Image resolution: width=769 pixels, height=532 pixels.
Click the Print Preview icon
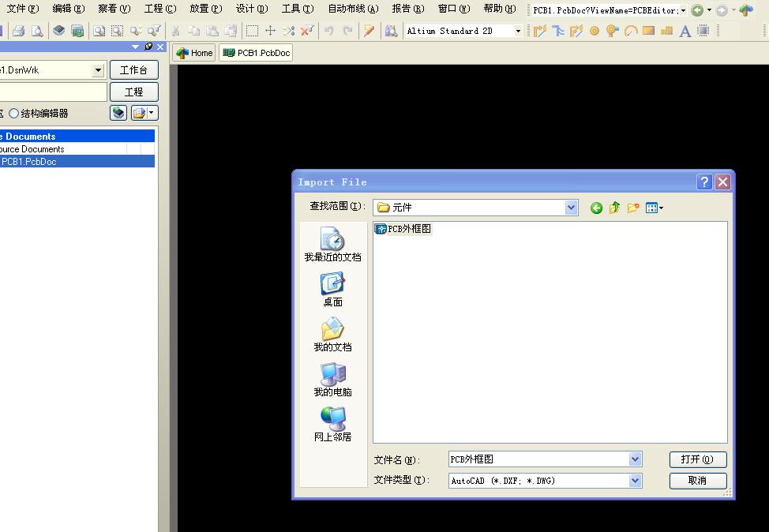(x=37, y=31)
